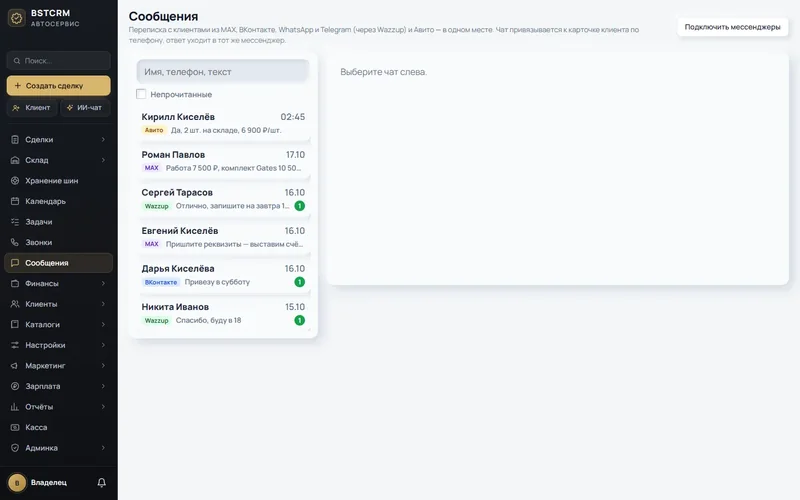Open the Задачи menu item
Viewport: 800px width, 500px height.
click(x=59, y=221)
